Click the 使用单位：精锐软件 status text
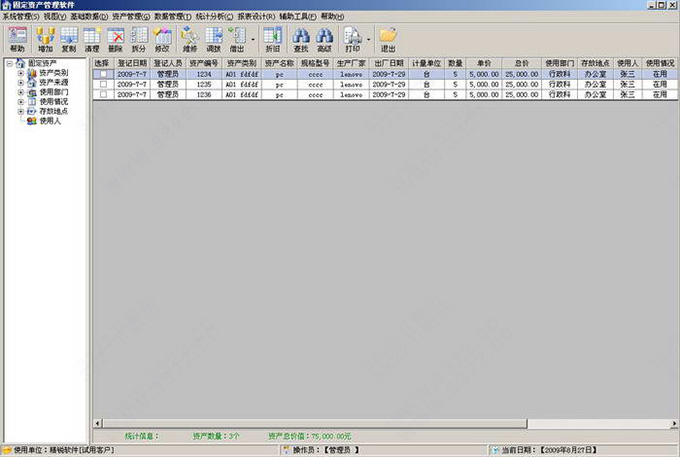This screenshot has height=457, width=680. pos(64,450)
